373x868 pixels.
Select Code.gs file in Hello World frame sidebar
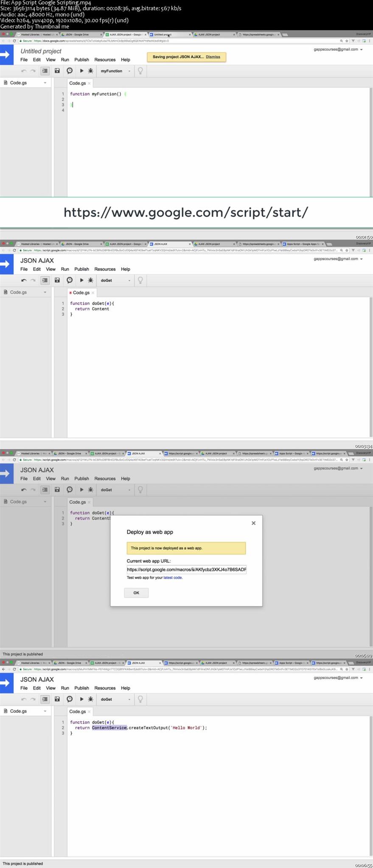pos(18,711)
